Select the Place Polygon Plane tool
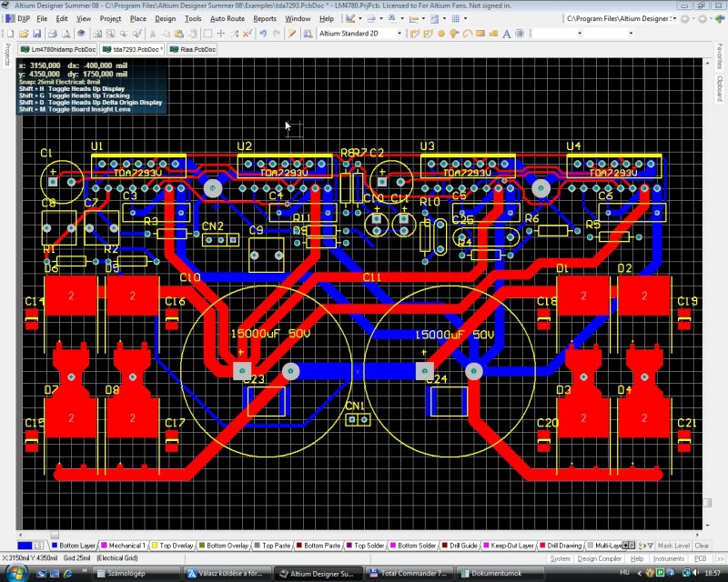This screenshot has height=582, width=728. click(493, 34)
